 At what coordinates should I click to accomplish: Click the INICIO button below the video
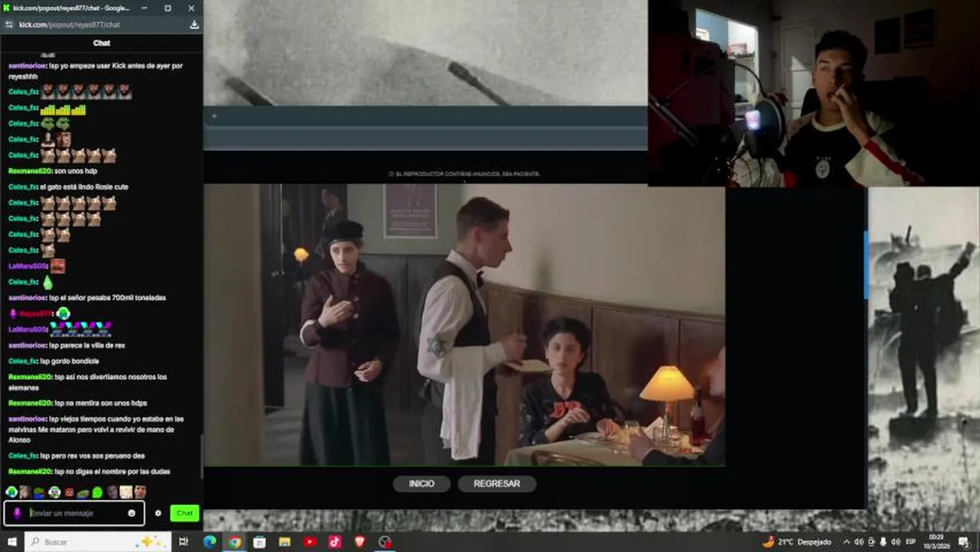[422, 484]
